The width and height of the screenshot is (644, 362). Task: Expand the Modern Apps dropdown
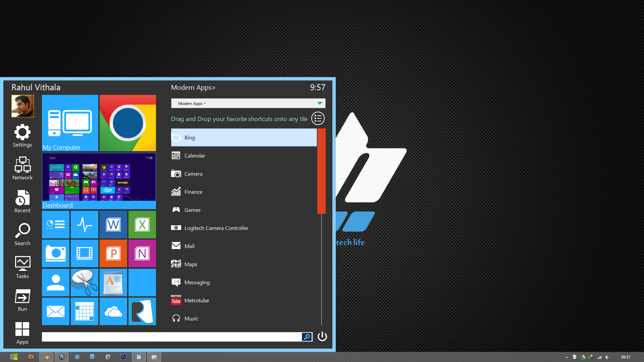click(248, 103)
